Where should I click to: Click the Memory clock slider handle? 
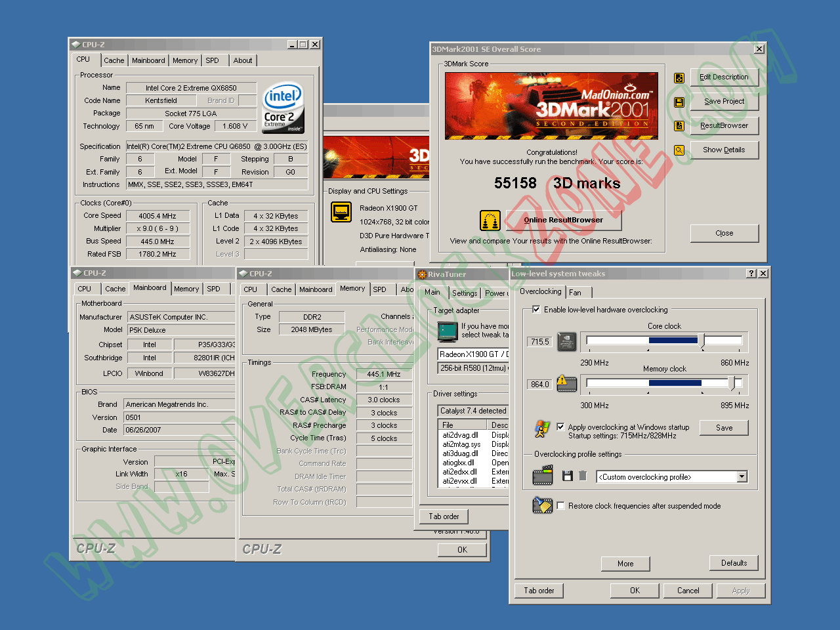coord(732,383)
